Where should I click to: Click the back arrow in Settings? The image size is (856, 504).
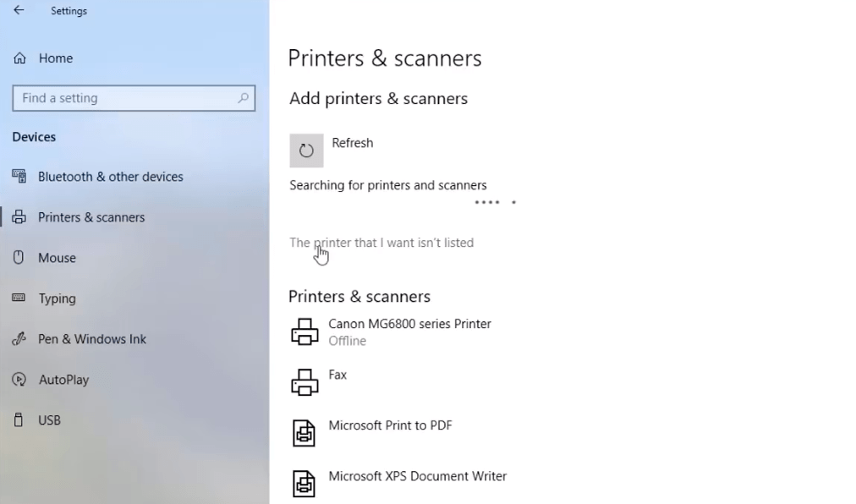point(19,10)
